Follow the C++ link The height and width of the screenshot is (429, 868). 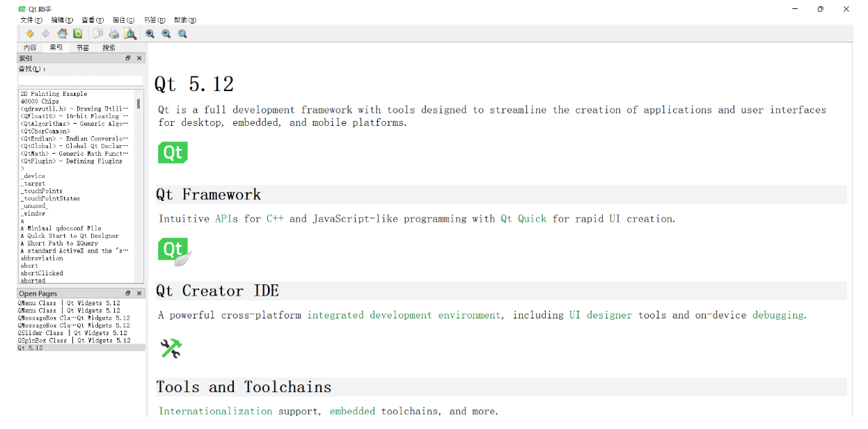click(x=274, y=218)
